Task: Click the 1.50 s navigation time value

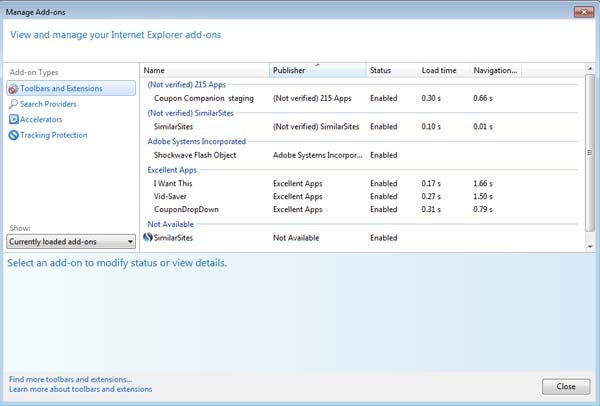Action: [483, 196]
